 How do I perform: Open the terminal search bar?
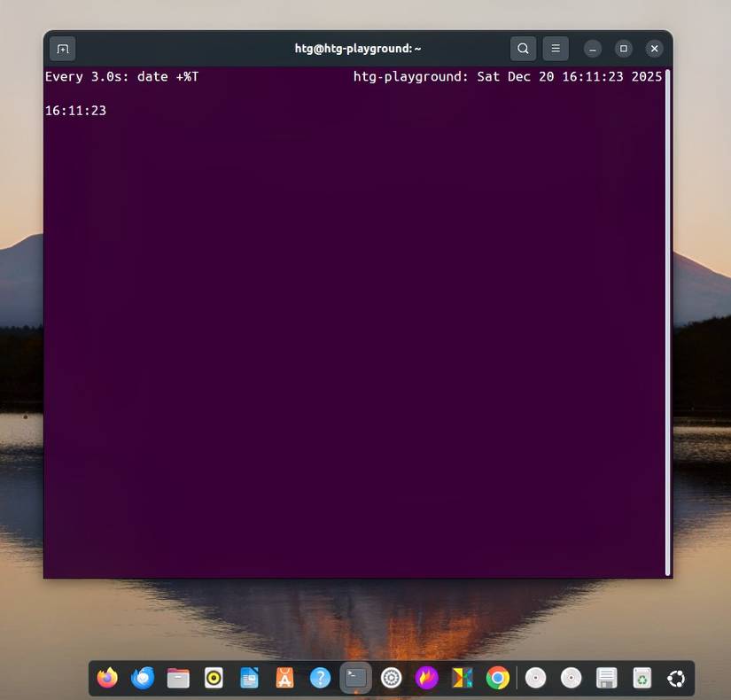tap(523, 49)
